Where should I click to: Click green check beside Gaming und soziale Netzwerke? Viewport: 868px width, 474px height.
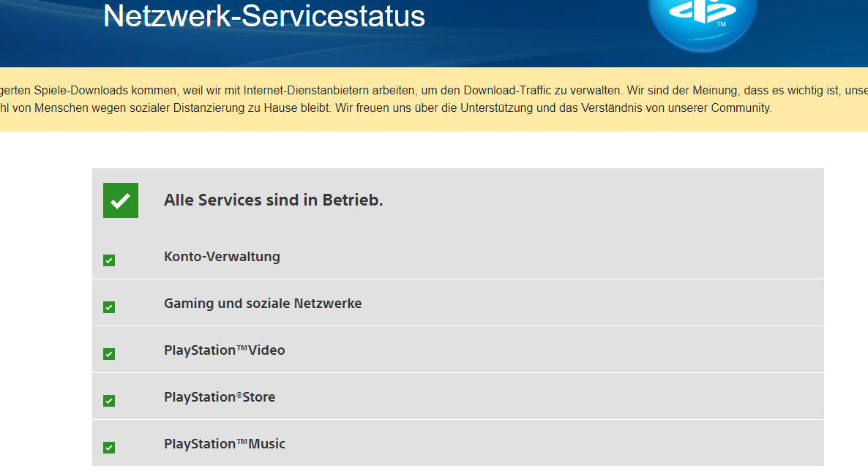click(109, 307)
